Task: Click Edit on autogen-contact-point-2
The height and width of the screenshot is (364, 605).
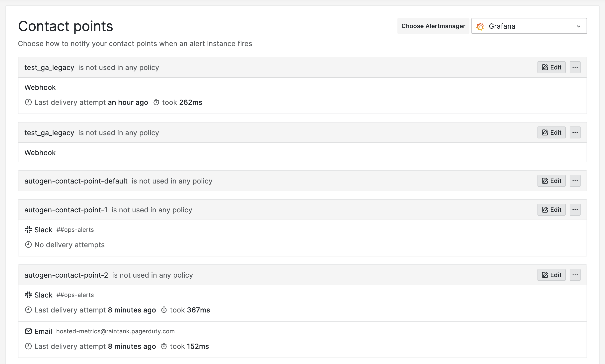Action: click(551, 275)
